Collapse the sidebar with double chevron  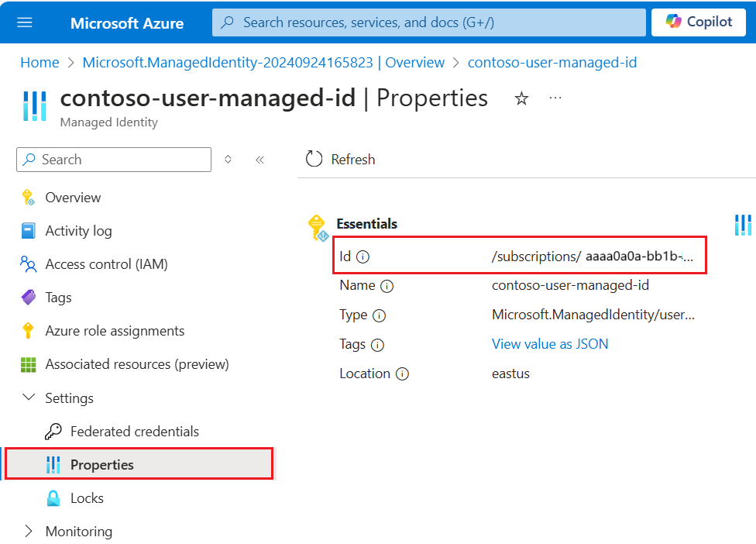(259, 160)
